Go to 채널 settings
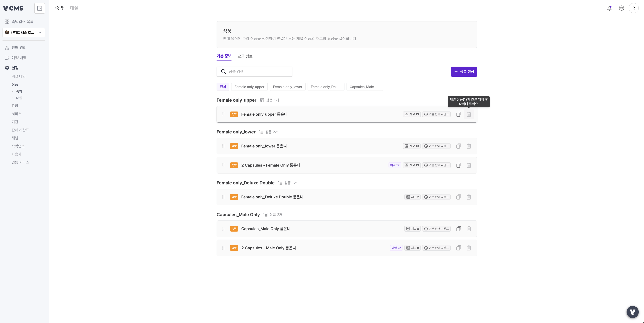This screenshot has width=644, height=323. click(15, 138)
